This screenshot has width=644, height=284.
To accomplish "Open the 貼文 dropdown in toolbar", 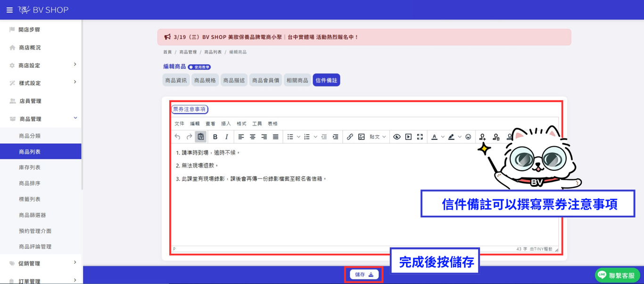I will click(378, 137).
